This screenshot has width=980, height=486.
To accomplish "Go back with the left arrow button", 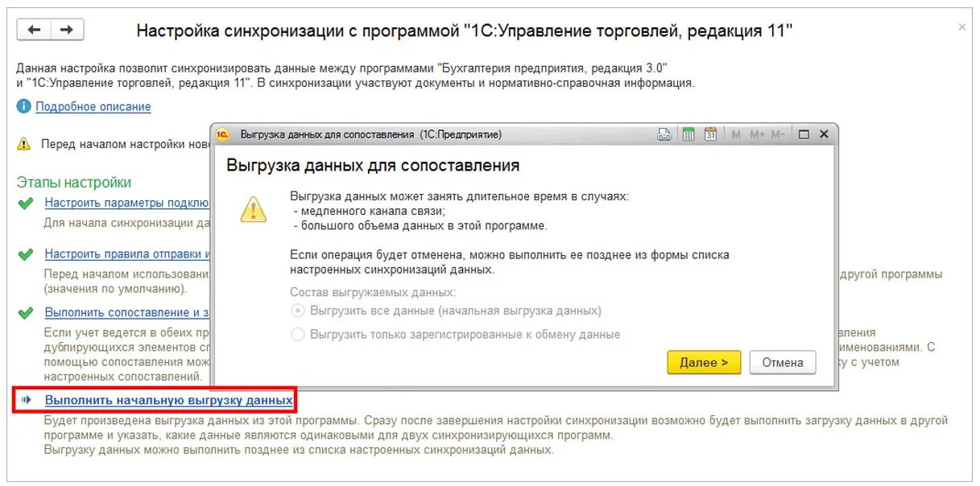I will [x=34, y=30].
